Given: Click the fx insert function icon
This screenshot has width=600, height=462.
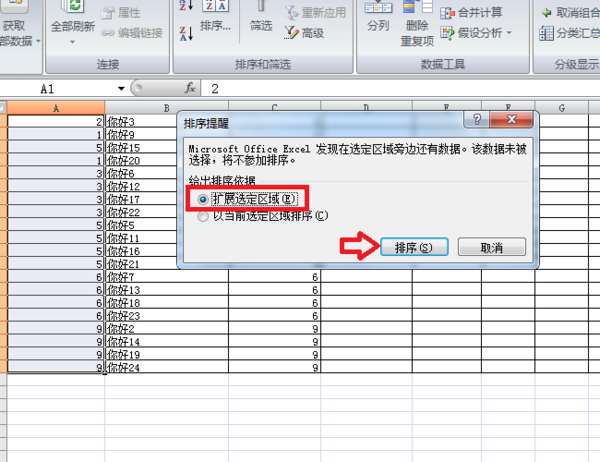Looking at the screenshot, I should click(190, 88).
